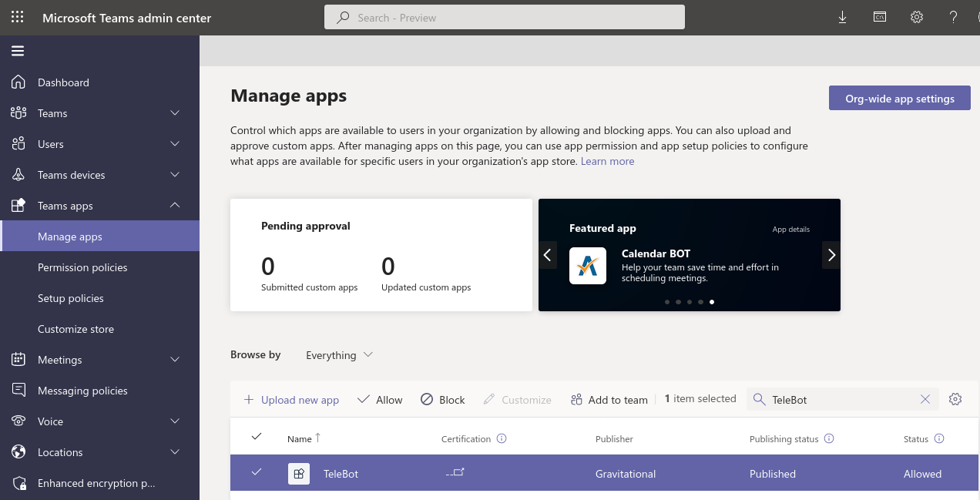Open the column settings gear beside search
This screenshot has height=500, width=980.
[x=955, y=399]
